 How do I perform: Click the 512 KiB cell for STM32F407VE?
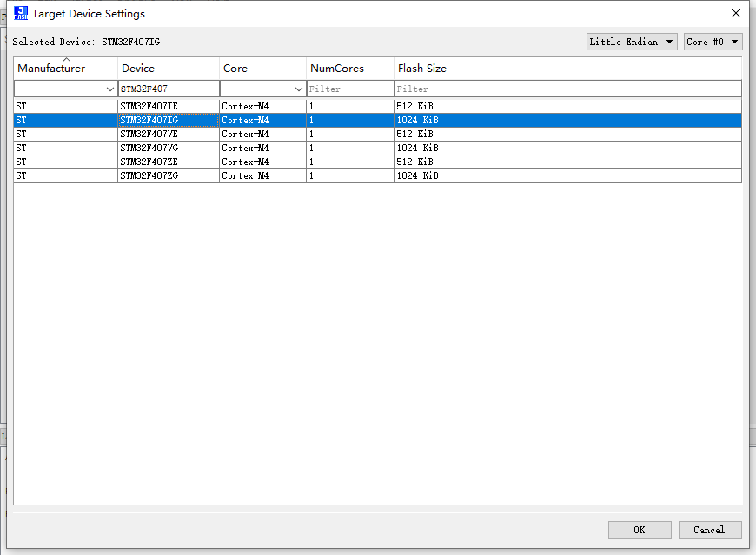tap(568, 134)
